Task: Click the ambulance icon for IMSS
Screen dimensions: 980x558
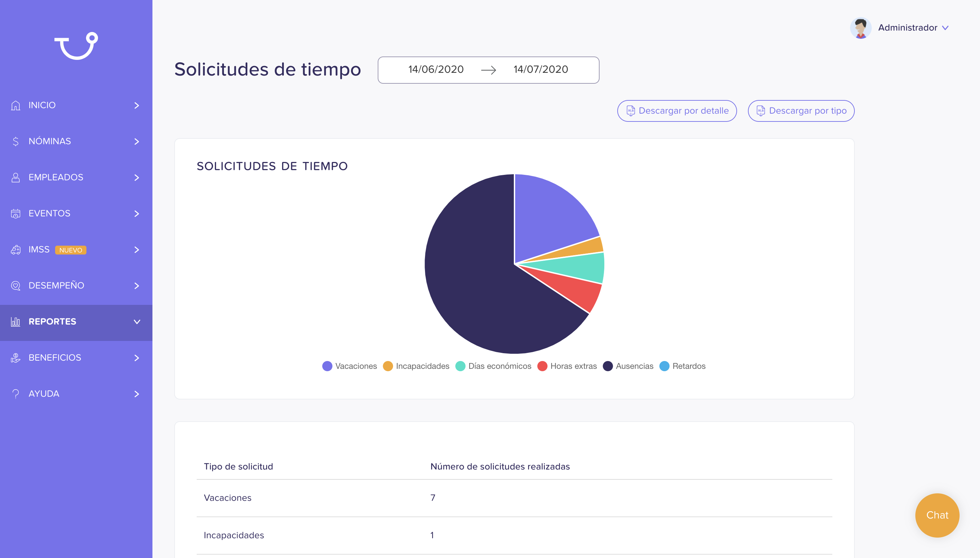Action: [15, 249]
